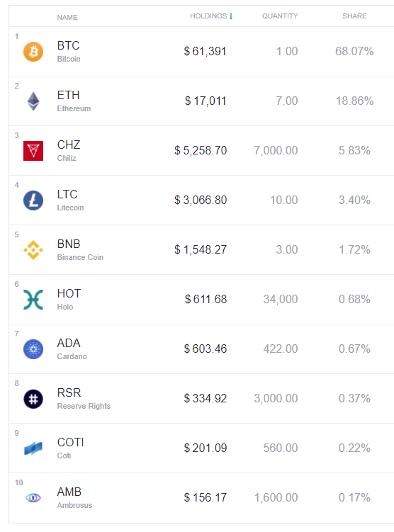Image resolution: width=394 pixels, height=532 pixels.
Task: Click the Ethereum diamond logo icon
Action: (x=33, y=101)
